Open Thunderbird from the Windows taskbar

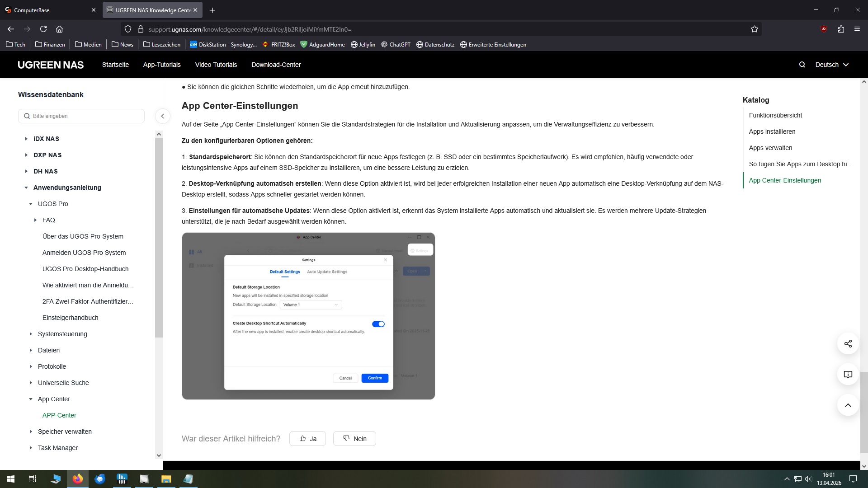(x=99, y=479)
